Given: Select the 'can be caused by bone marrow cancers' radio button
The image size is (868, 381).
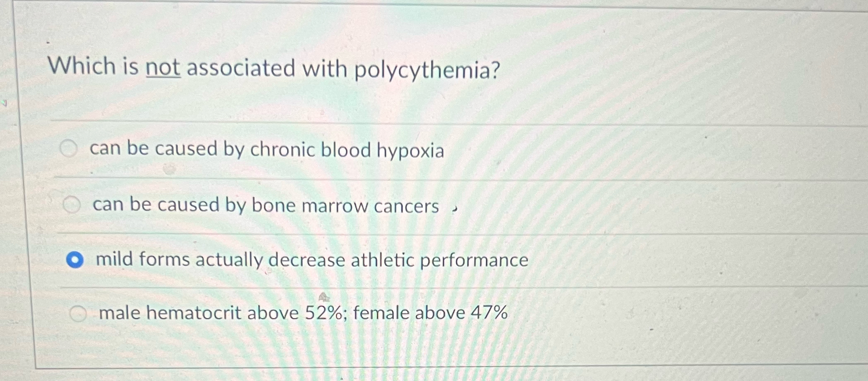Looking at the screenshot, I should (x=73, y=204).
